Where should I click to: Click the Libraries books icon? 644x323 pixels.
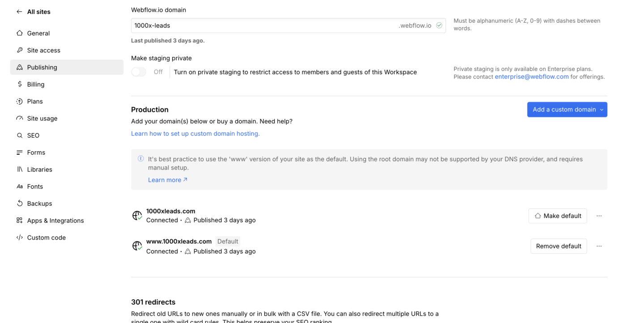click(19, 169)
